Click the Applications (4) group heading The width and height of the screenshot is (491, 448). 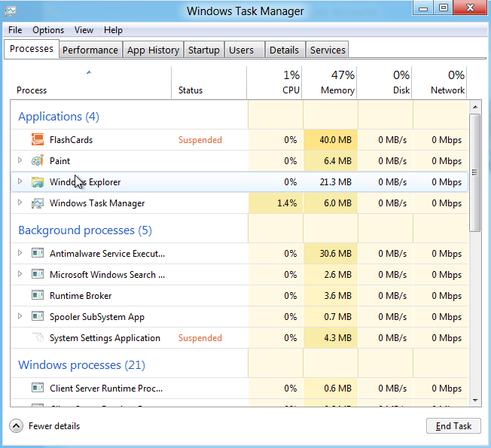click(59, 117)
